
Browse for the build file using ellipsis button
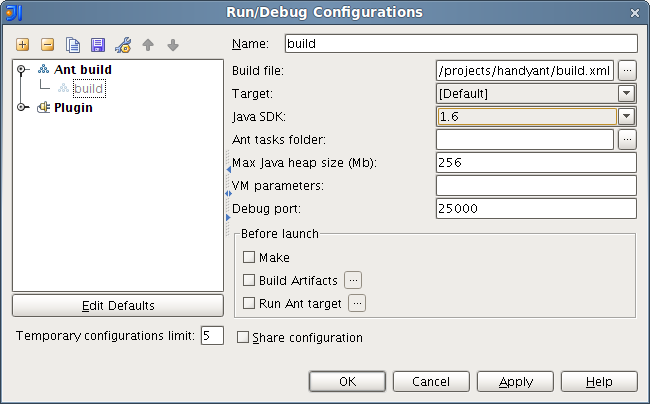pos(627,70)
